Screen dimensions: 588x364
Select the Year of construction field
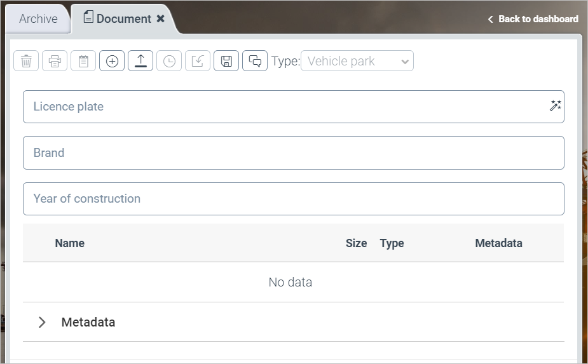coord(293,199)
